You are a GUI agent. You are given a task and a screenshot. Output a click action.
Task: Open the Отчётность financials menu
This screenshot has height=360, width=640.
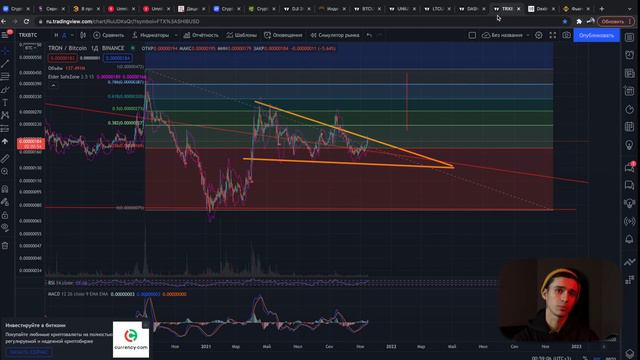point(201,35)
